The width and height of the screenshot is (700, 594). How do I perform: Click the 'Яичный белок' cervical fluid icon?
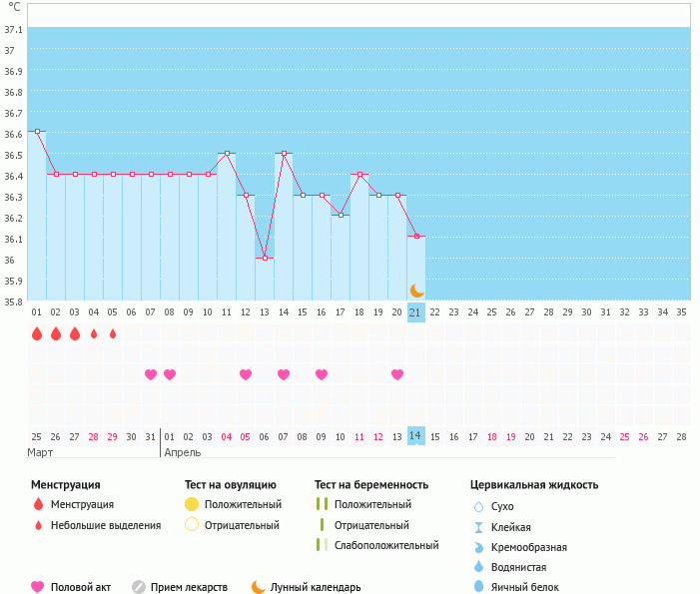[478, 587]
